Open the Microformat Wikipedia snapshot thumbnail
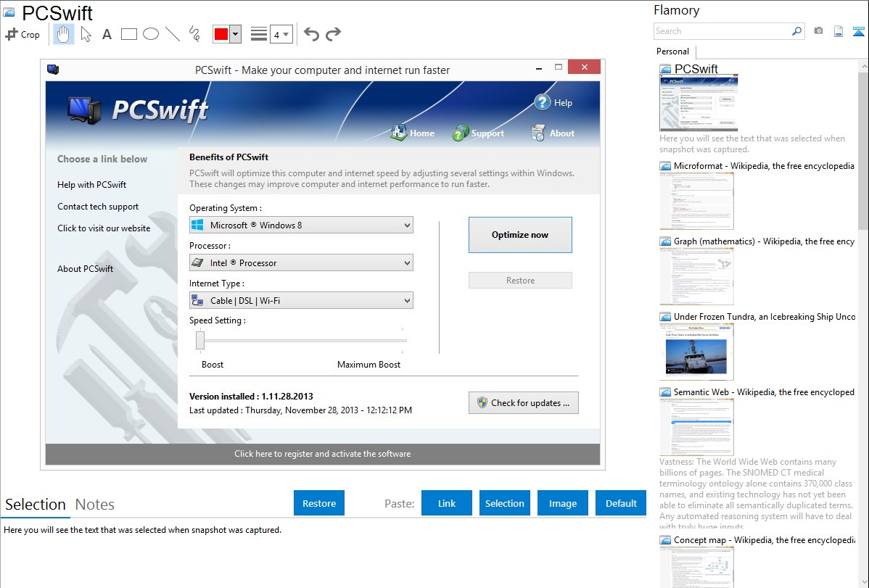Viewport: 869px width, 588px height. (x=696, y=201)
